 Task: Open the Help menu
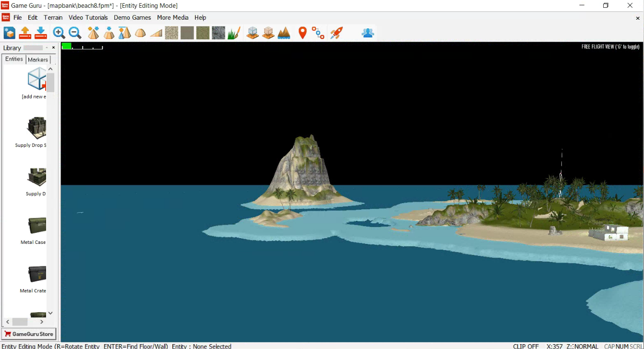point(200,18)
